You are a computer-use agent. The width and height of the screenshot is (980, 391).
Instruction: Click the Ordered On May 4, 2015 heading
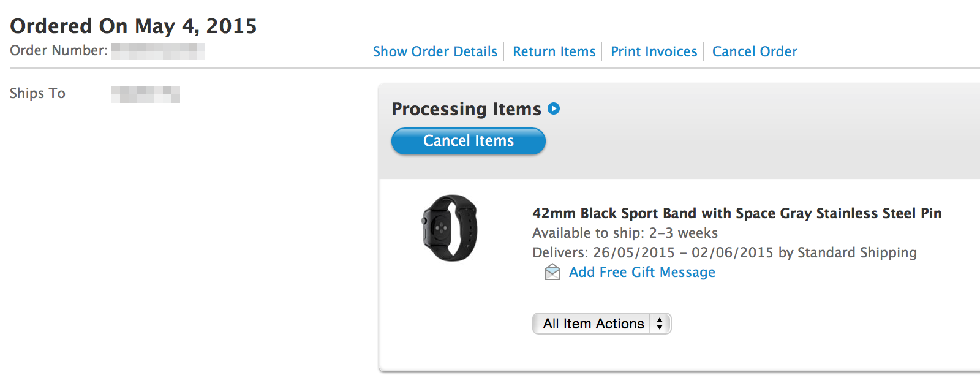point(134,26)
